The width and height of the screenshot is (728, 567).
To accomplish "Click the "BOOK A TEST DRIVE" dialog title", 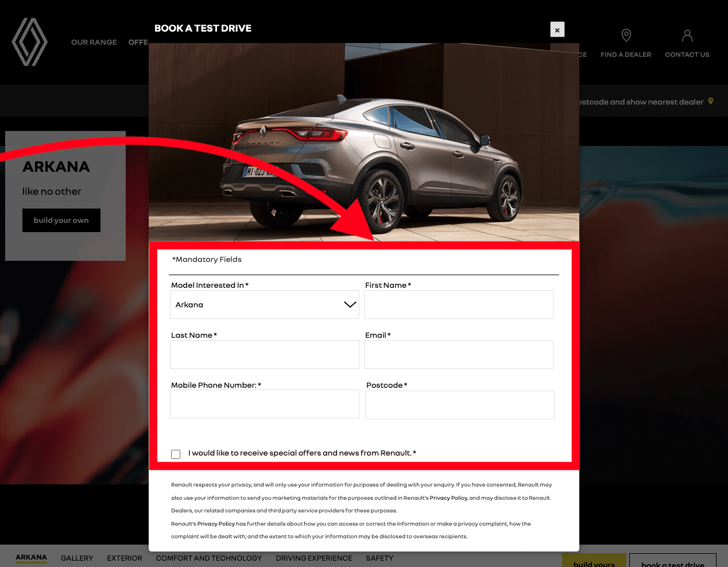I will [203, 28].
